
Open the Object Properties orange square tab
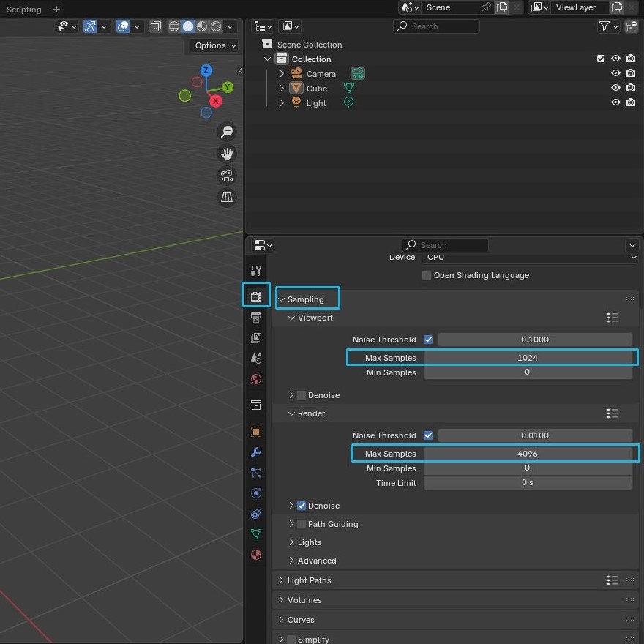(255, 432)
